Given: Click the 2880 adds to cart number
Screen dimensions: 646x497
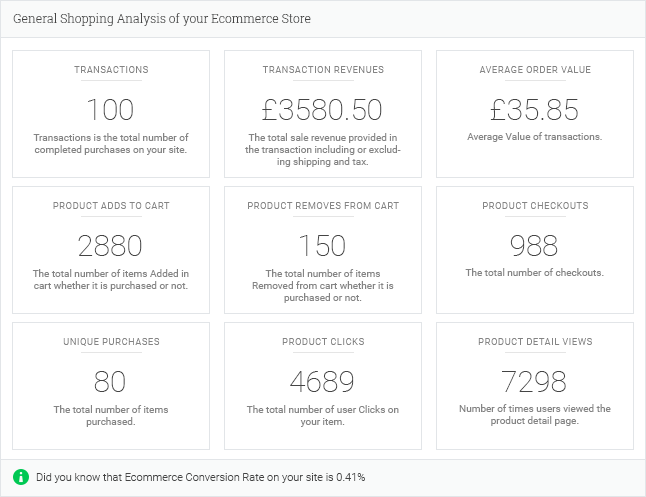Looking at the screenshot, I should coord(111,244).
